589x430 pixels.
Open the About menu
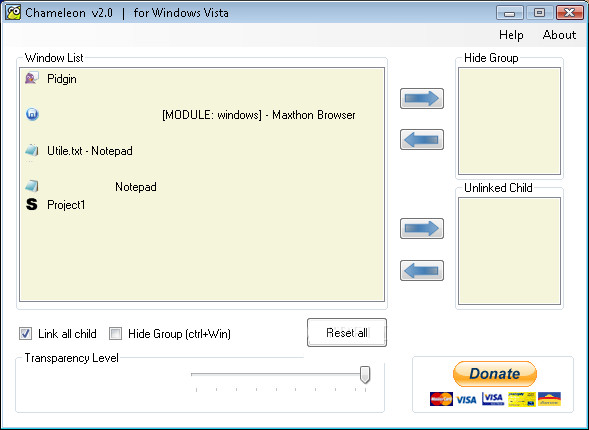coord(559,35)
